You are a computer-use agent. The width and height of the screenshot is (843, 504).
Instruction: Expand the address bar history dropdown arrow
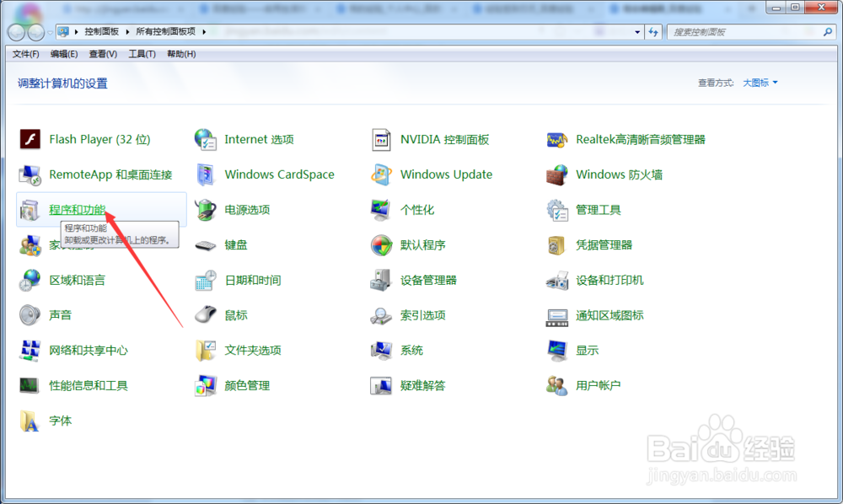point(637,32)
